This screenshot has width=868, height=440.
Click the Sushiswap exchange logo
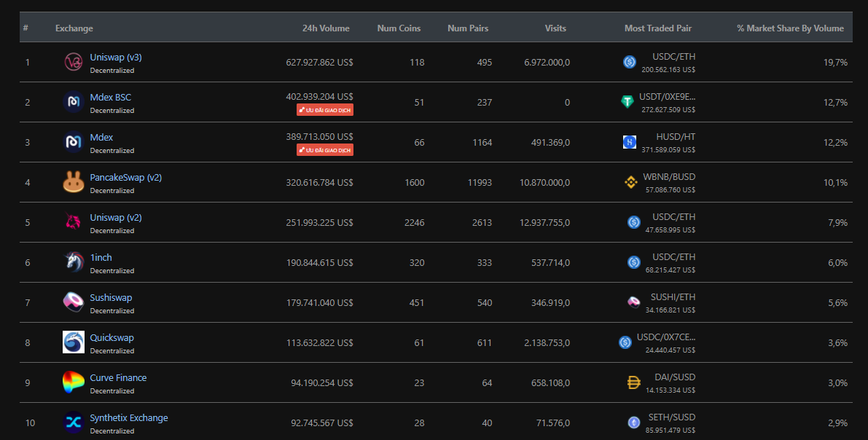(73, 302)
